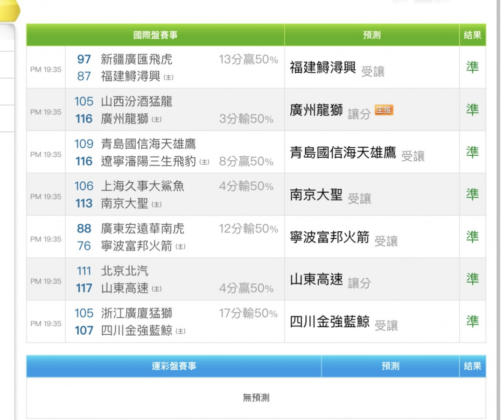The height and width of the screenshot is (420, 504).
Task: Click score 106 beside 上海久事大鯊魚
Action: point(84,186)
